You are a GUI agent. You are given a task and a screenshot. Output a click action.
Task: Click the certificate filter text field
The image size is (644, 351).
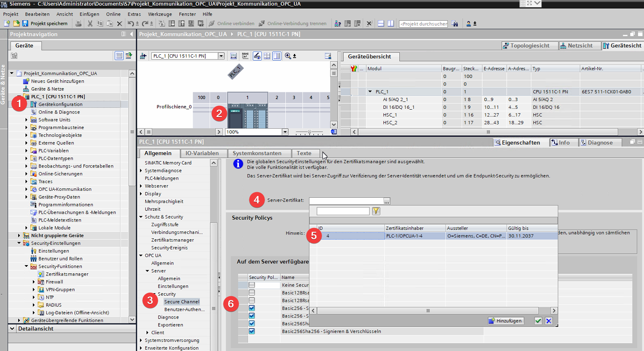click(343, 211)
